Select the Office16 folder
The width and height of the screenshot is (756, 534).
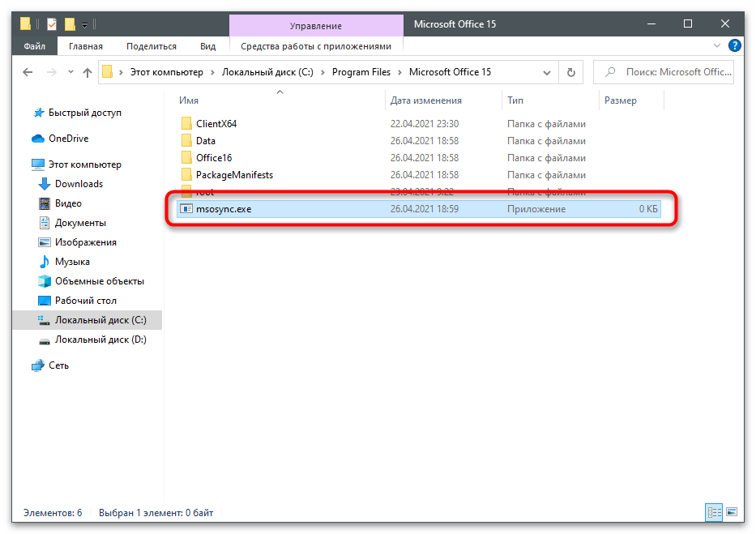[214, 158]
